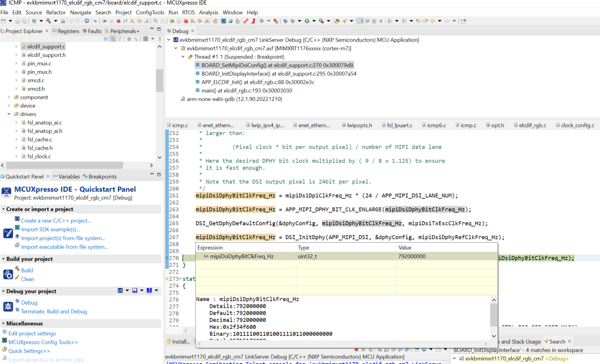The image size is (600, 364).
Task: Save the current file with the save icon
Action: coord(18,21)
